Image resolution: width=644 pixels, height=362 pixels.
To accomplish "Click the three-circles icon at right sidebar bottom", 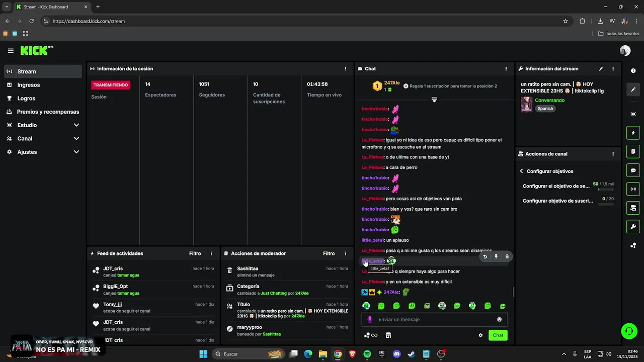I will (x=633, y=245).
